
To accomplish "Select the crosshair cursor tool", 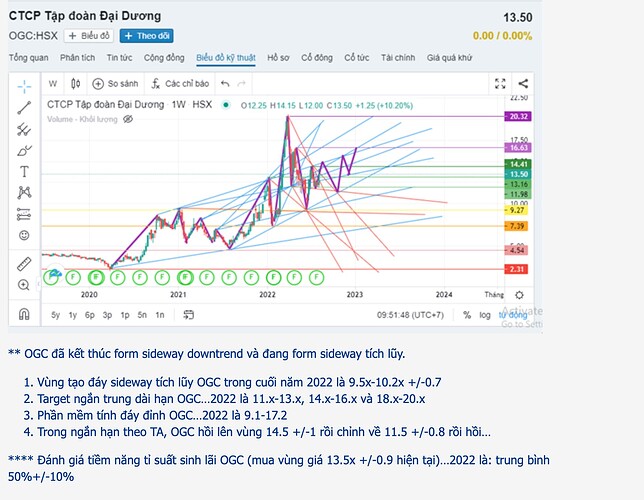I will click(x=24, y=86).
